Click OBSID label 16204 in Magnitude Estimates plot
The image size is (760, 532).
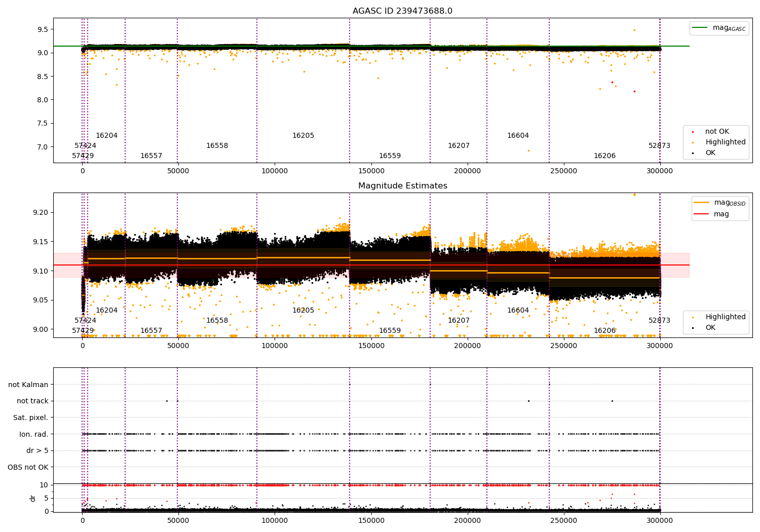pyautogui.click(x=106, y=311)
